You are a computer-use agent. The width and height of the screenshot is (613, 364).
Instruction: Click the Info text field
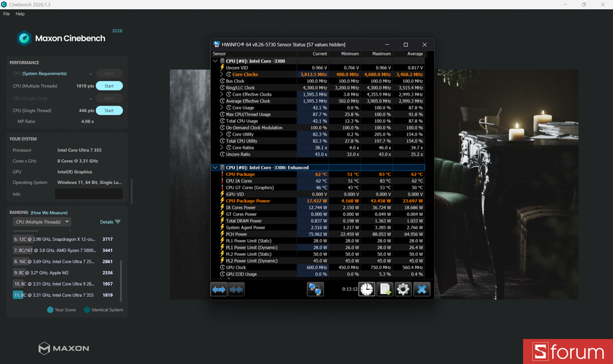pyautogui.click(x=89, y=194)
